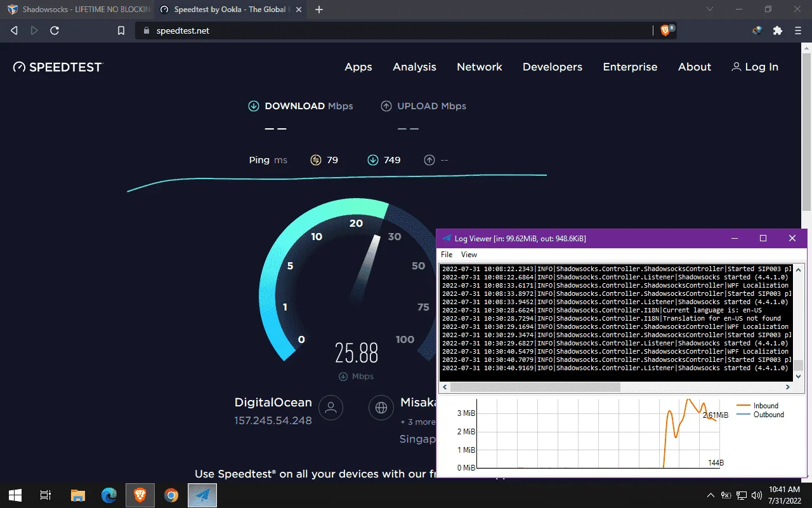Image resolution: width=812 pixels, height=508 pixels.
Task: Open the Apps page on Speedtest
Action: tap(358, 67)
